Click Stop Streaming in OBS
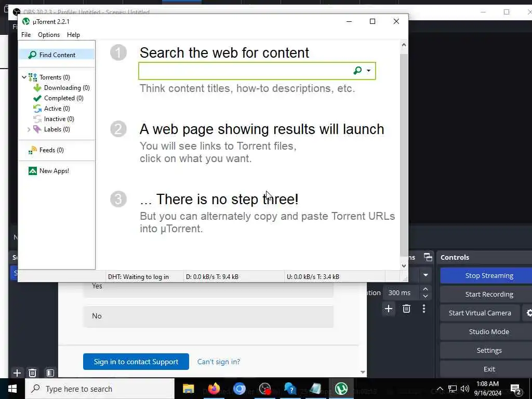Image resolution: width=532 pixels, height=399 pixels. (x=489, y=275)
